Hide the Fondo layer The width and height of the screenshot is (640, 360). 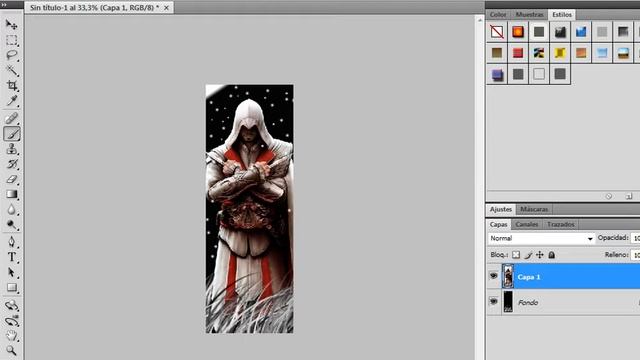coord(493,301)
